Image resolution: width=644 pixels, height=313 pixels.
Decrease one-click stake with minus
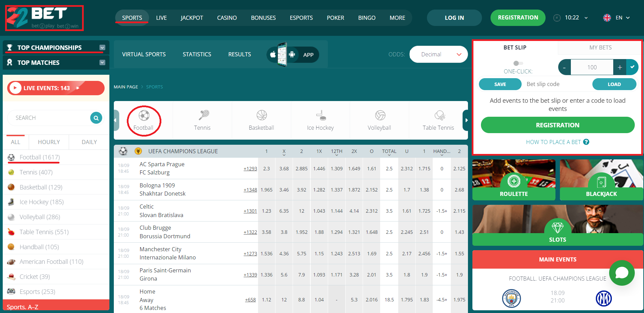click(x=564, y=67)
